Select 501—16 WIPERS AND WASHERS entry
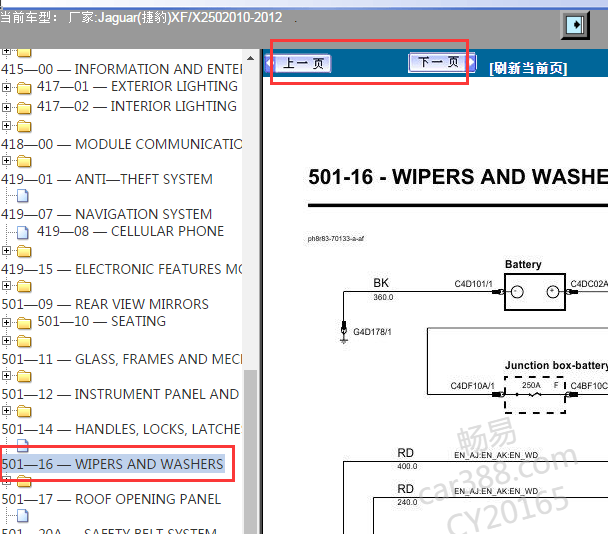The width and height of the screenshot is (608, 534). tap(113, 464)
